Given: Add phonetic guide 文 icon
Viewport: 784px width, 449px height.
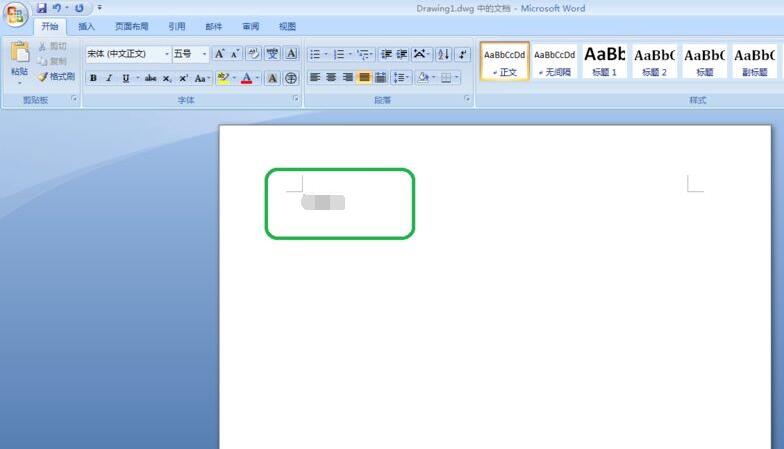Looking at the screenshot, I should click(x=272, y=54).
